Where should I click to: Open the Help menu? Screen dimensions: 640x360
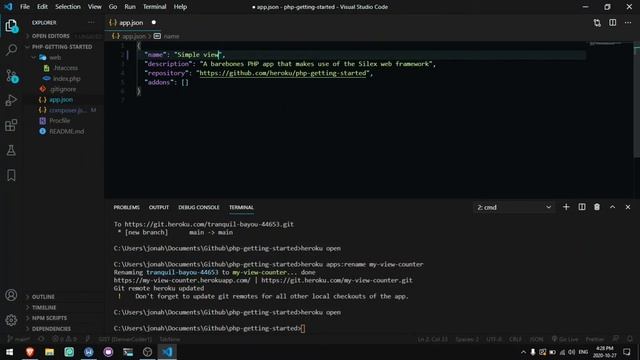click(x=180, y=7)
